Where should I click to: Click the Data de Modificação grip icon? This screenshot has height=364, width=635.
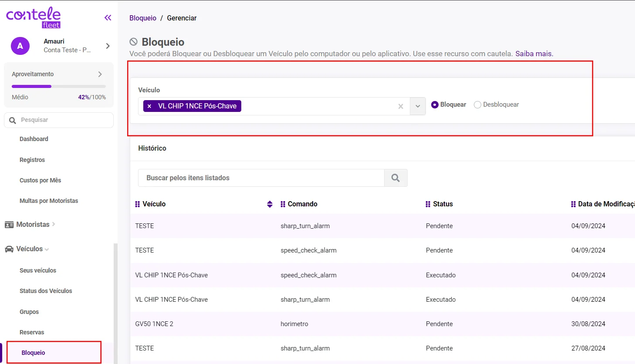tap(573, 204)
